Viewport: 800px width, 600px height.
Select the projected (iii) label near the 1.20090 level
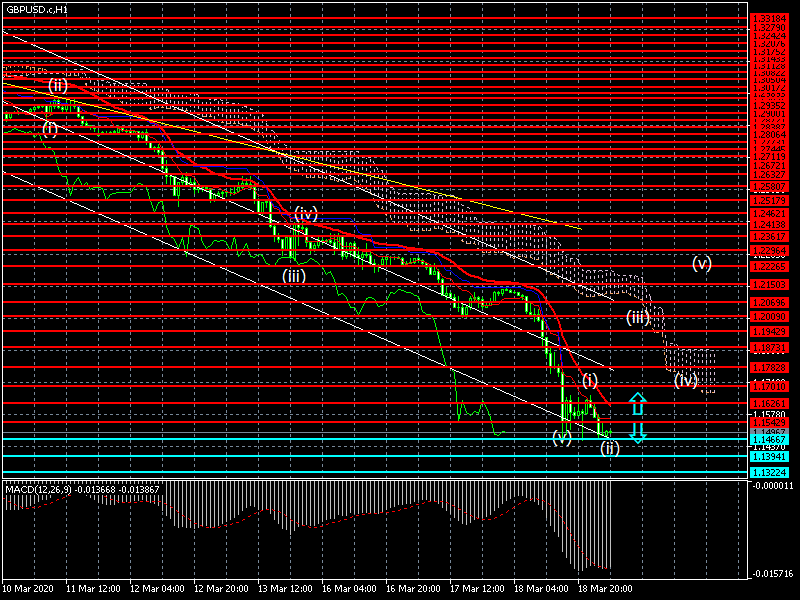(x=638, y=317)
